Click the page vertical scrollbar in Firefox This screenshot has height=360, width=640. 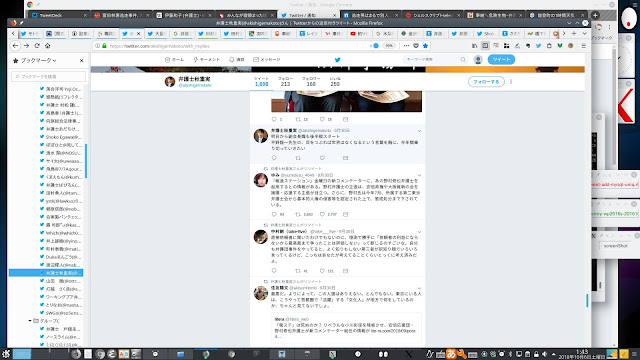point(587,301)
